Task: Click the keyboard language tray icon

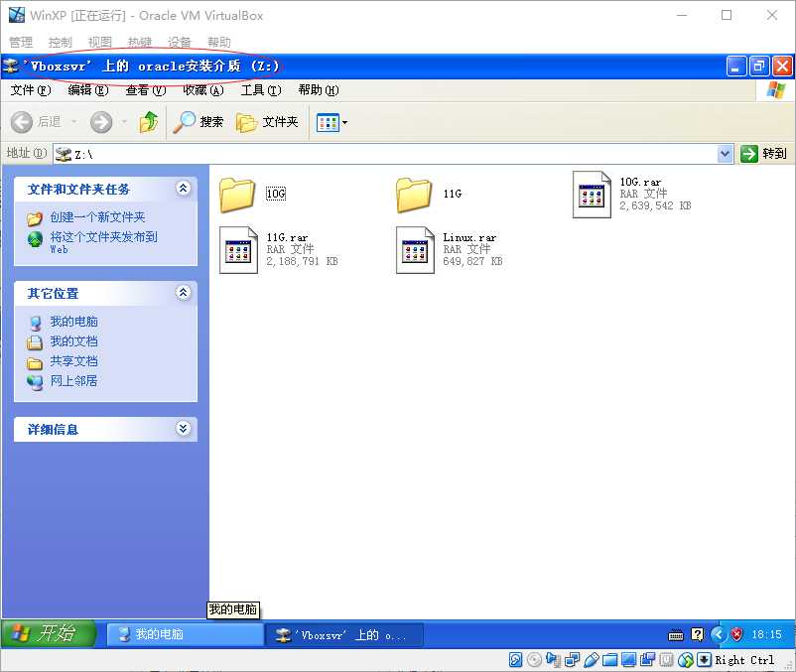Action: [x=676, y=635]
